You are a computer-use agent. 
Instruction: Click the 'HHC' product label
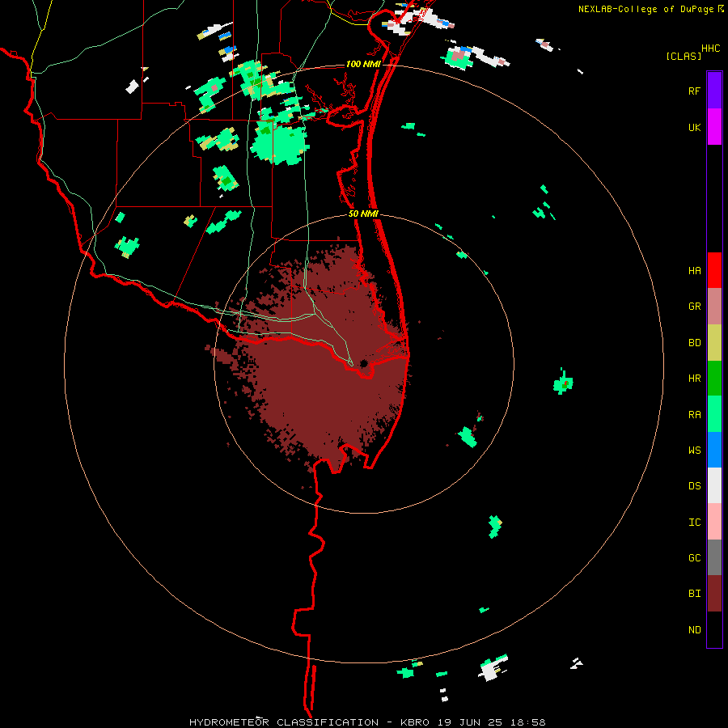click(710, 49)
